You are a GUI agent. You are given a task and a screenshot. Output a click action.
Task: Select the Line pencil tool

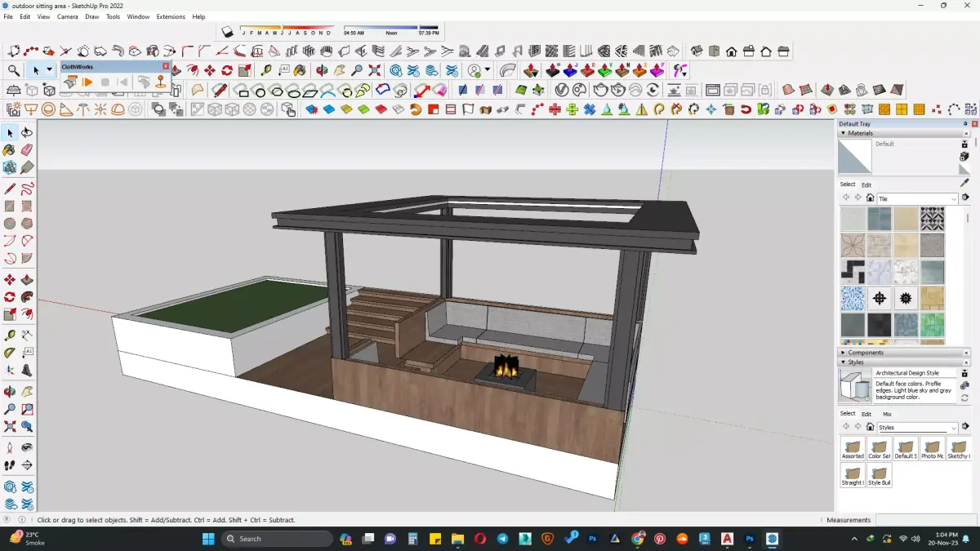click(x=10, y=189)
